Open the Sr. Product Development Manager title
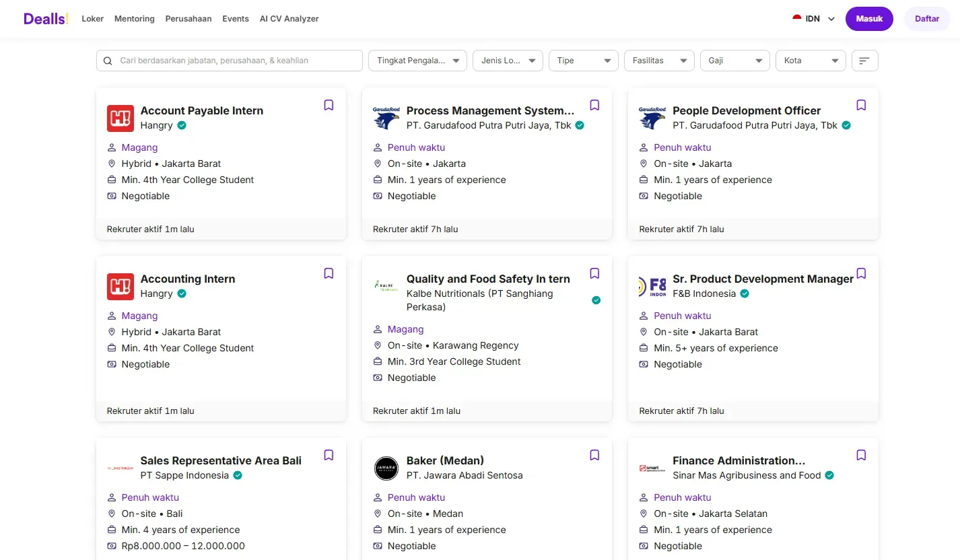 click(x=763, y=279)
